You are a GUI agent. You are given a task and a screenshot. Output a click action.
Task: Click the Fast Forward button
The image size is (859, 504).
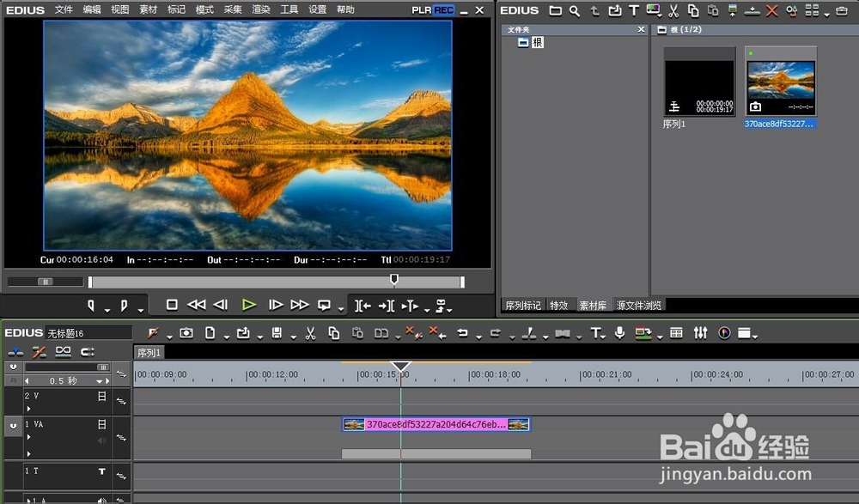pyautogui.click(x=300, y=305)
